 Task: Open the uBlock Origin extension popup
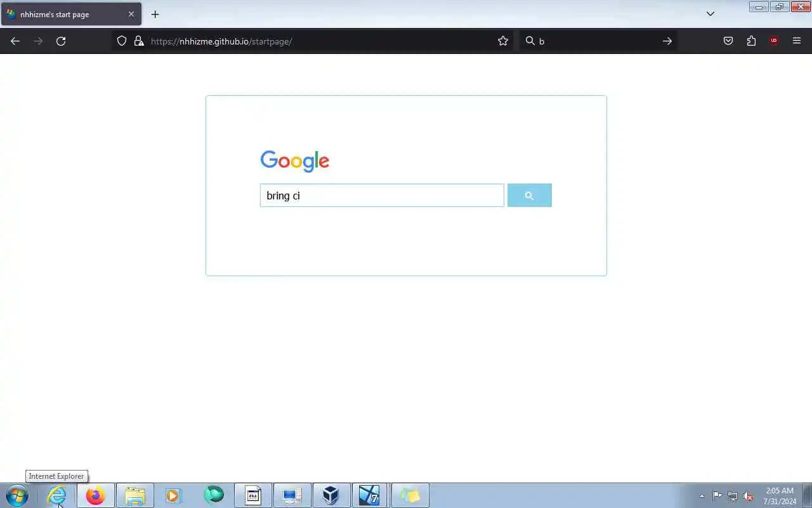tap(774, 41)
